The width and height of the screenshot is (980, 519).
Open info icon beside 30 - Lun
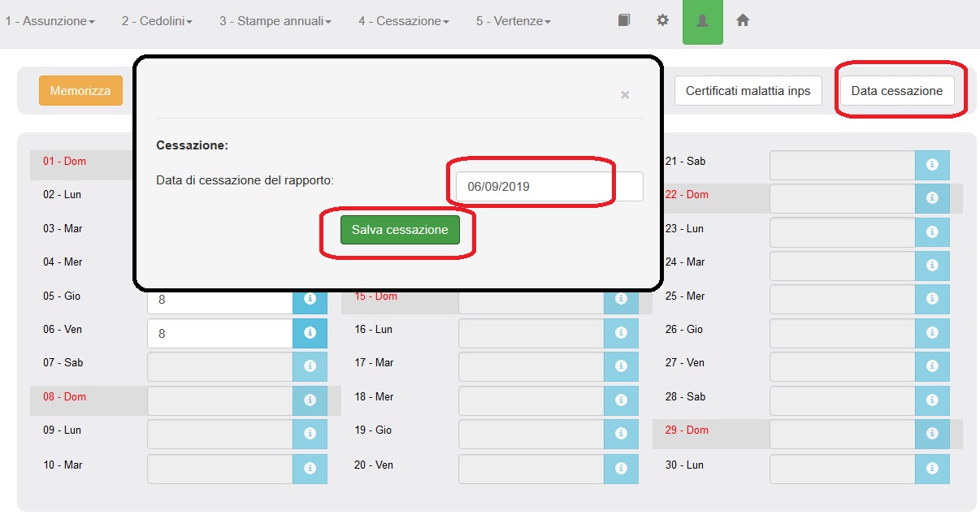(x=932, y=469)
